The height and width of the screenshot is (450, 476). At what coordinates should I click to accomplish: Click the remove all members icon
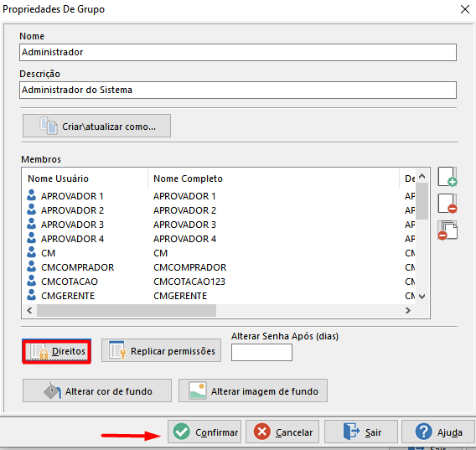[x=448, y=230]
